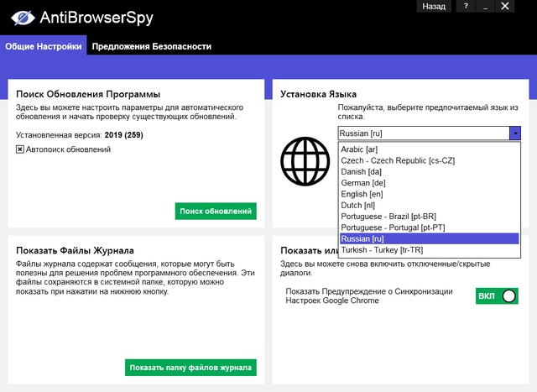The width and height of the screenshot is (537, 392).
Task: Click the AntiBrowserSpy eye logo
Action: (20, 17)
